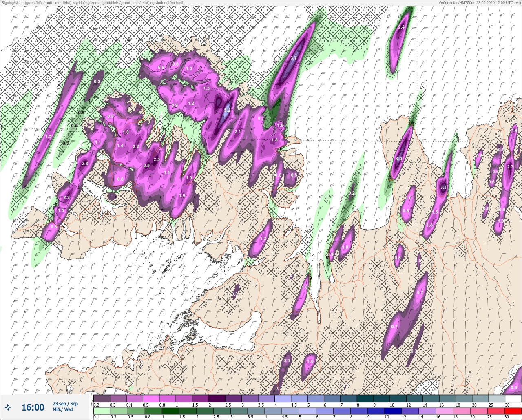
Task: Click the 2.4 precipitation value near the top
Action: 401,27
